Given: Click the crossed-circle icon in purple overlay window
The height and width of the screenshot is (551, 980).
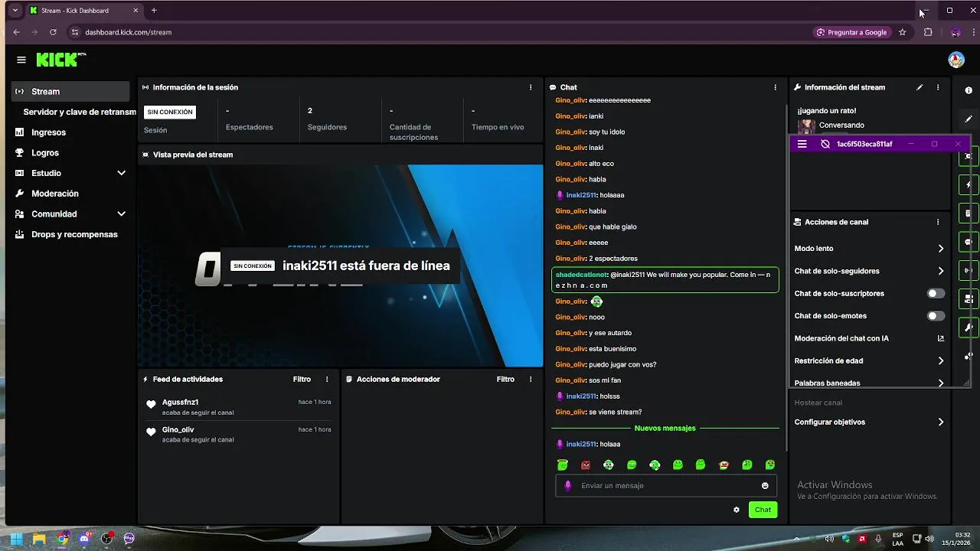Looking at the screenshot, I should [x=825, y=144].
